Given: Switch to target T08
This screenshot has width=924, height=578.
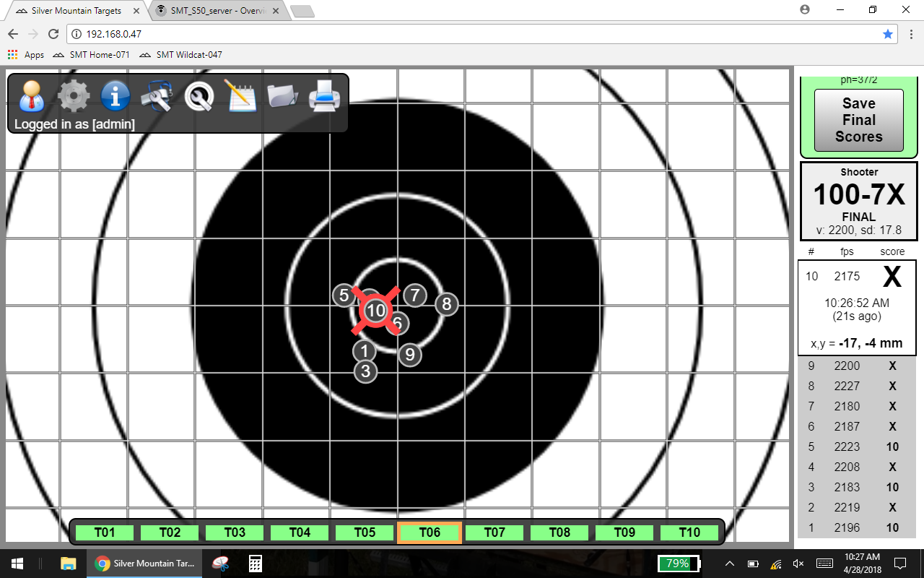Looking at the screenshot, I should coord(559,532).
